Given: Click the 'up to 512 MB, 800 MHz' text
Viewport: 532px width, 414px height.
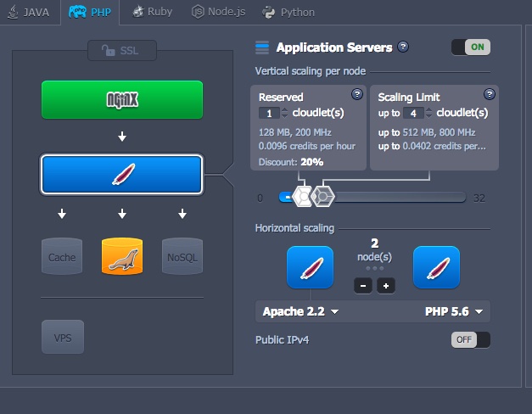Looking at the screenshot, I should tap(427, 132).
